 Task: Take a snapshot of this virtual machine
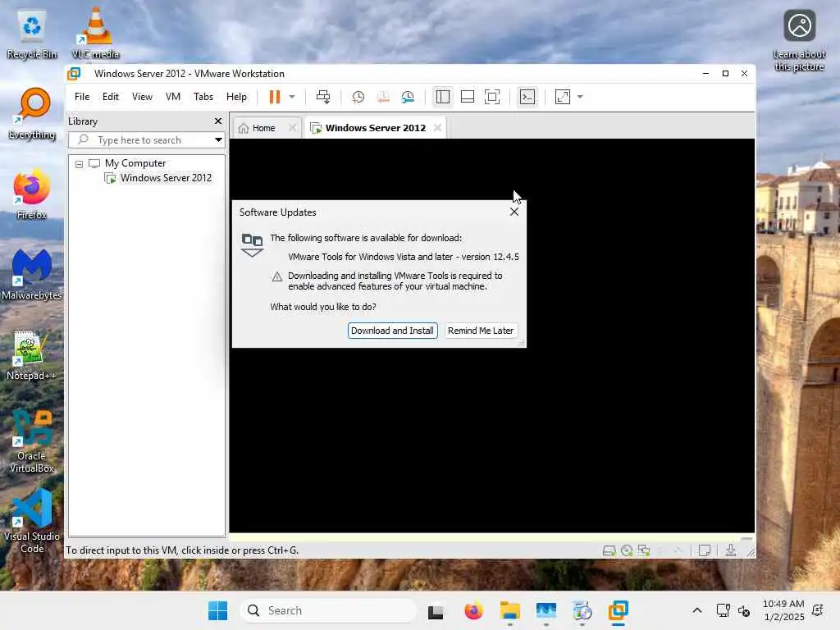(x=358, y=97)
